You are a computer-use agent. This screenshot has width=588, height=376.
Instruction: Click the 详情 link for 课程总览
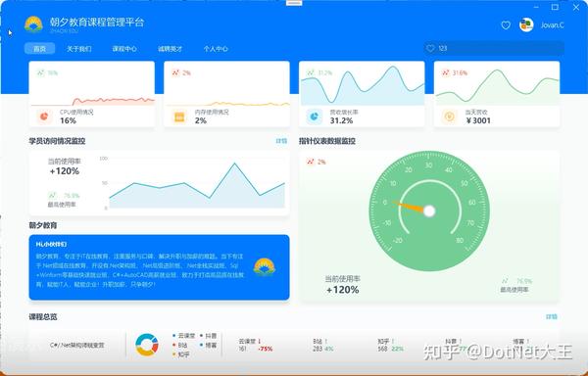pos(551,317)
